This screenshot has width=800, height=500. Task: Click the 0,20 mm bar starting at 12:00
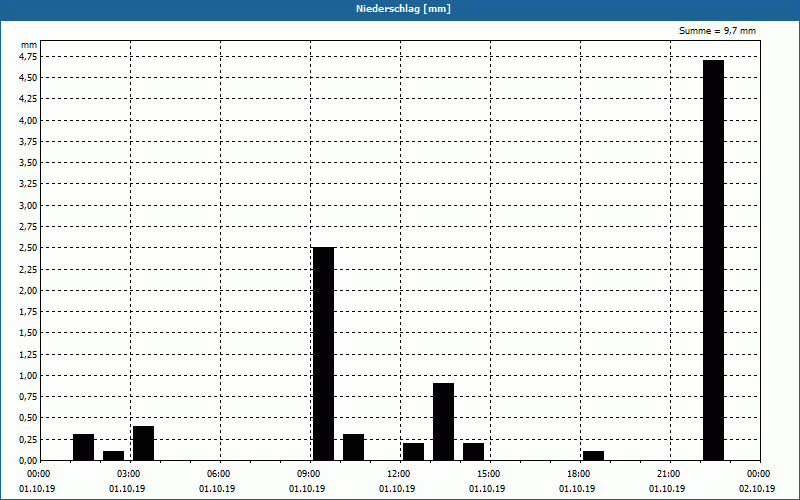(x=413, y=452)
